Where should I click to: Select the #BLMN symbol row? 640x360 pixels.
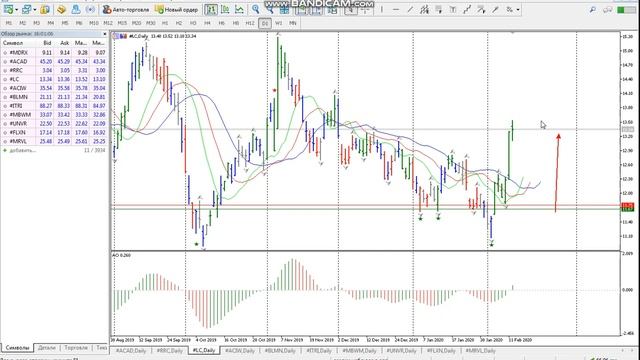[x=54, y=97]
